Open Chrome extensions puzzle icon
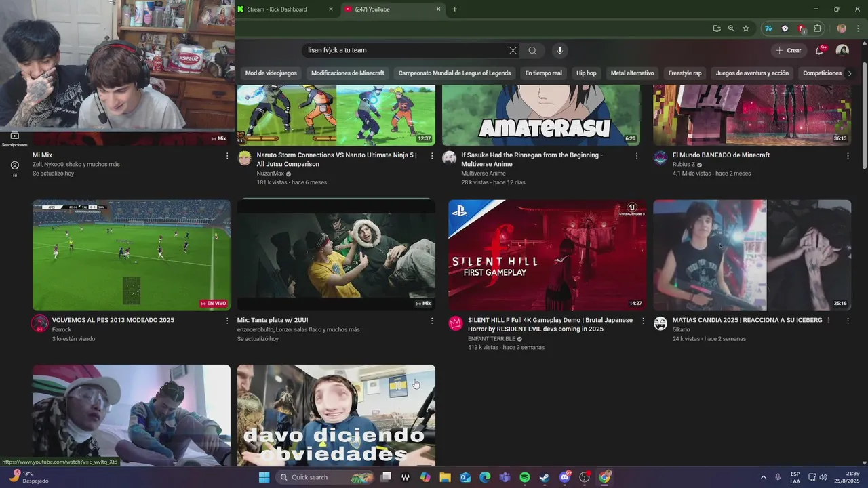 (818, 28)
